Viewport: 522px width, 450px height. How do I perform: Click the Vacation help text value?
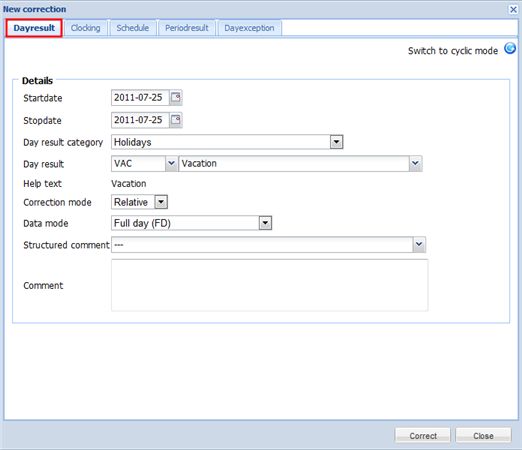pos(129,184)
